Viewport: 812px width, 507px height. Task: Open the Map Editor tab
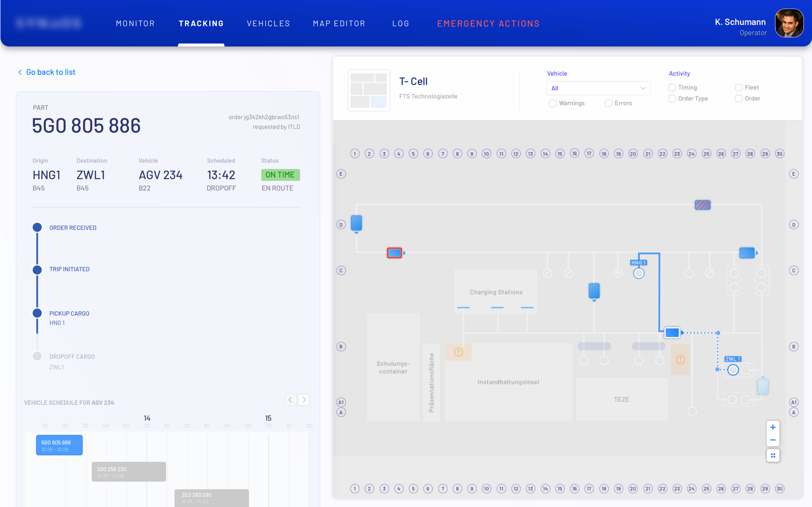pyautogui.click(x=339, y=23)
